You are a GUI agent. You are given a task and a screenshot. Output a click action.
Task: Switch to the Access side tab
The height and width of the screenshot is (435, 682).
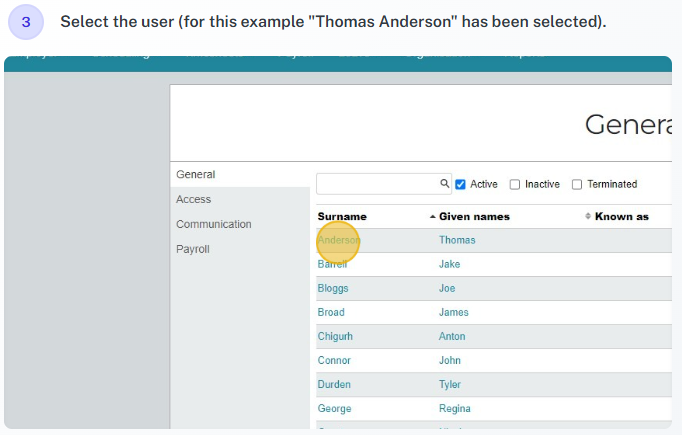tap(194, 199)
